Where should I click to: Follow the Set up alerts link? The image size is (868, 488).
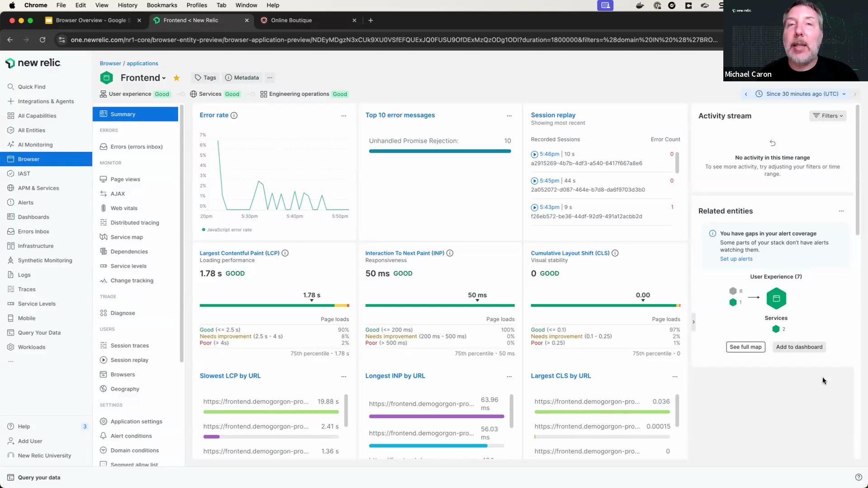(x=736, y=259)
